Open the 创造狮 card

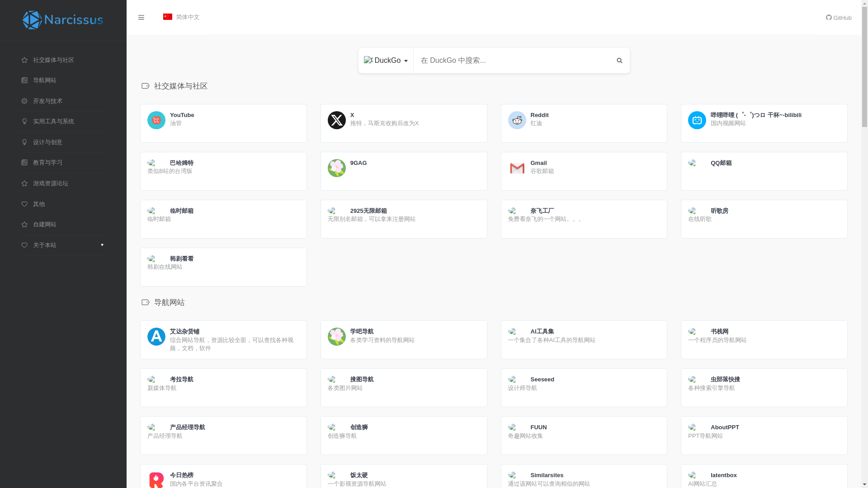click(x=404, y=436)
